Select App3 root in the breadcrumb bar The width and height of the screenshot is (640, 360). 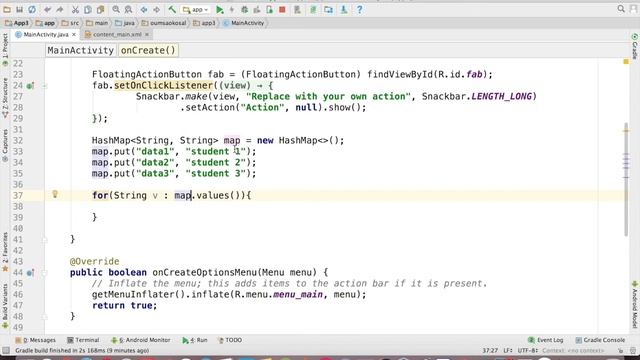point(17,23)
